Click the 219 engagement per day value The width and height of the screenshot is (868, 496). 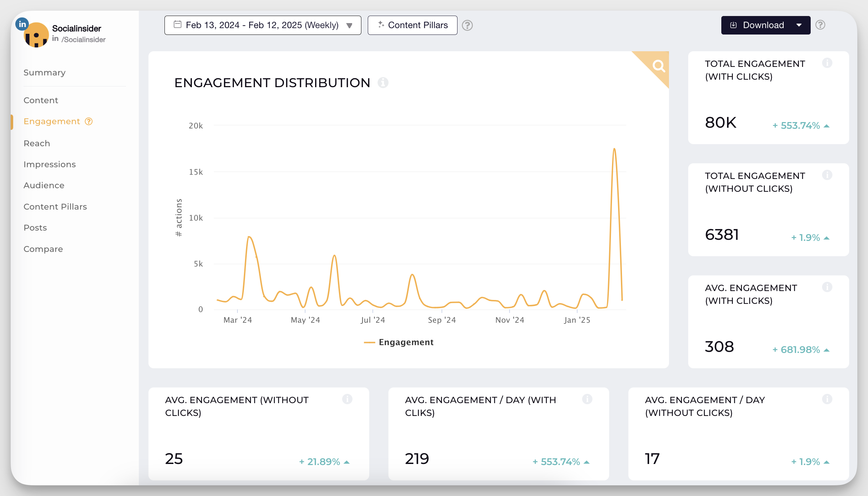417,459
